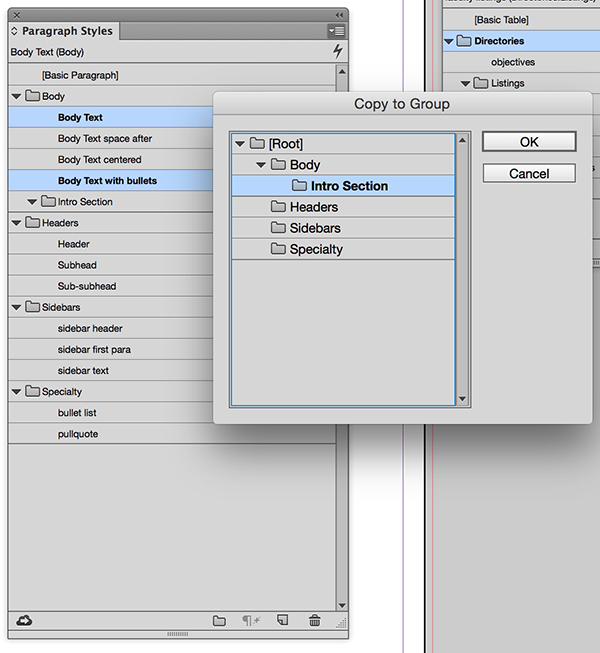Click styles panel scroll up arrow
600x653 pixels.
click(x=342, y=72)
